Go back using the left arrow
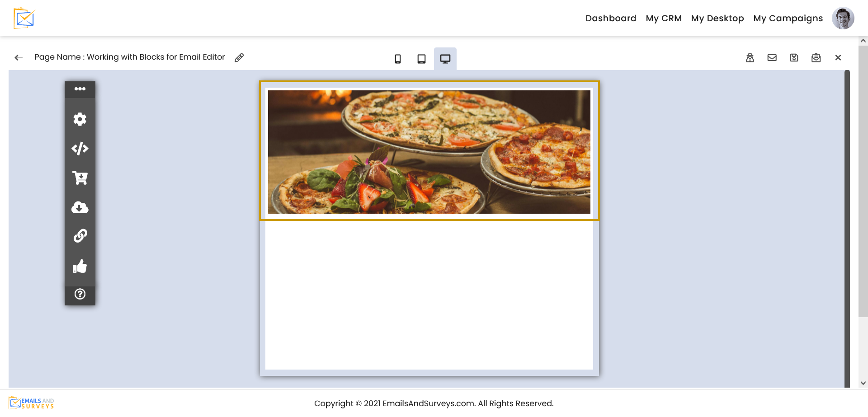 (x=18, y=57)
